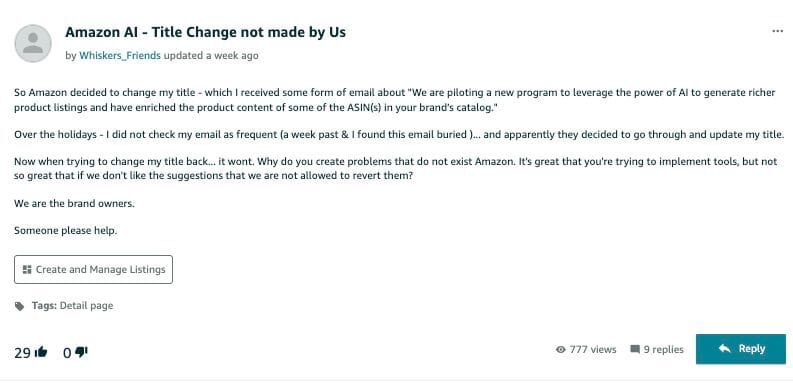The height and width of the screenshot is (383, 793).
Task: Click the curved arrow on the Reply button
Action: point(724,349)
